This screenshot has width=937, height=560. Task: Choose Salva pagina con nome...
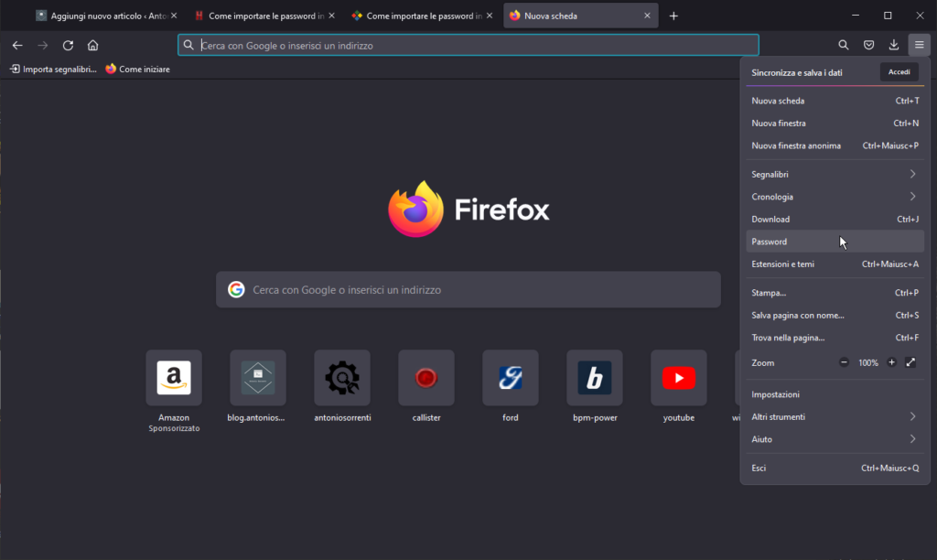(835, 315)
